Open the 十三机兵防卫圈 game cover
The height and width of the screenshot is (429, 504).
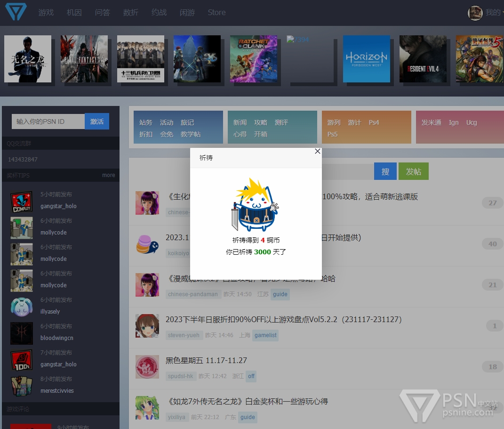click(x=141, y=59)
